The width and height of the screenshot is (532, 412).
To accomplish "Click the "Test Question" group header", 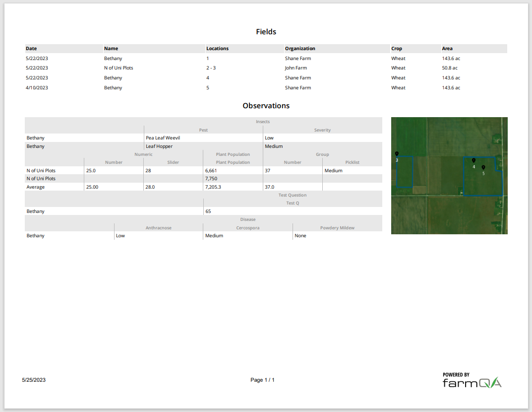I will 293,195.
